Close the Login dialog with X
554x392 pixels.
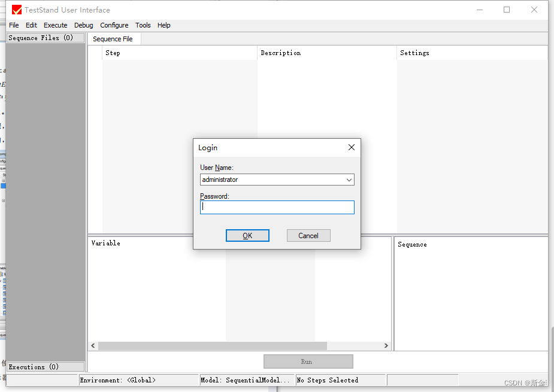tap(351, 147)
